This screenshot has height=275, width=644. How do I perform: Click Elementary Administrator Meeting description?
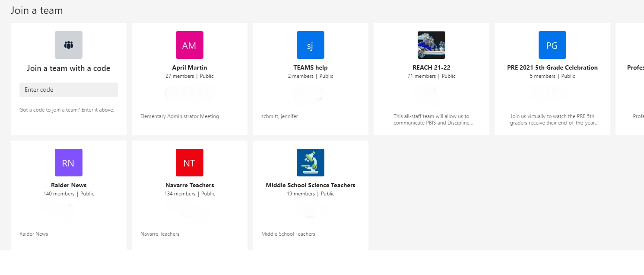pos(180,116)
